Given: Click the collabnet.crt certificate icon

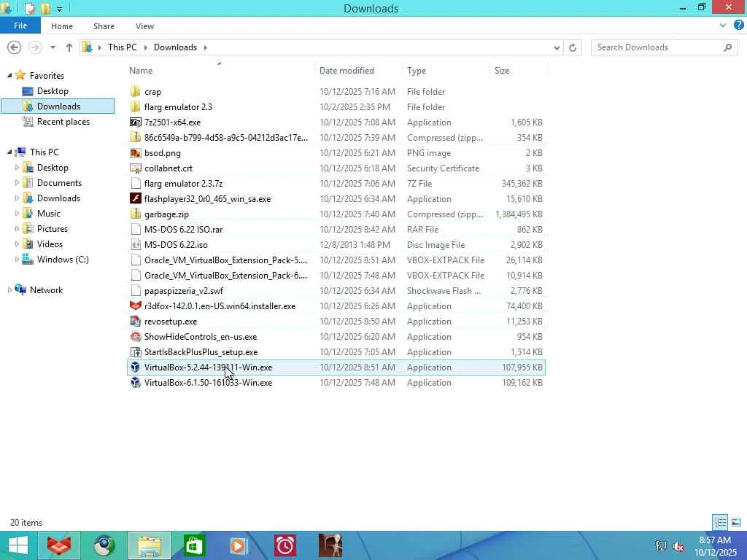Looking at the screenshot, I should pos(135,168).
